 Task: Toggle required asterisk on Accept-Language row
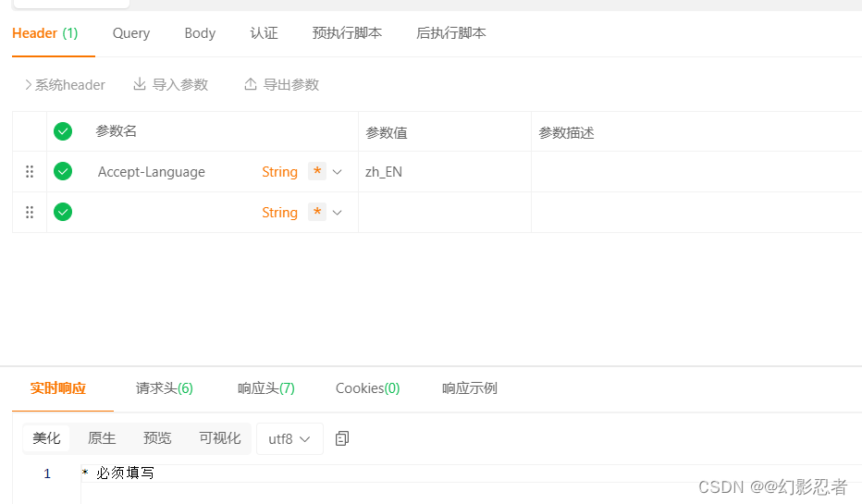tap(317, 171)
